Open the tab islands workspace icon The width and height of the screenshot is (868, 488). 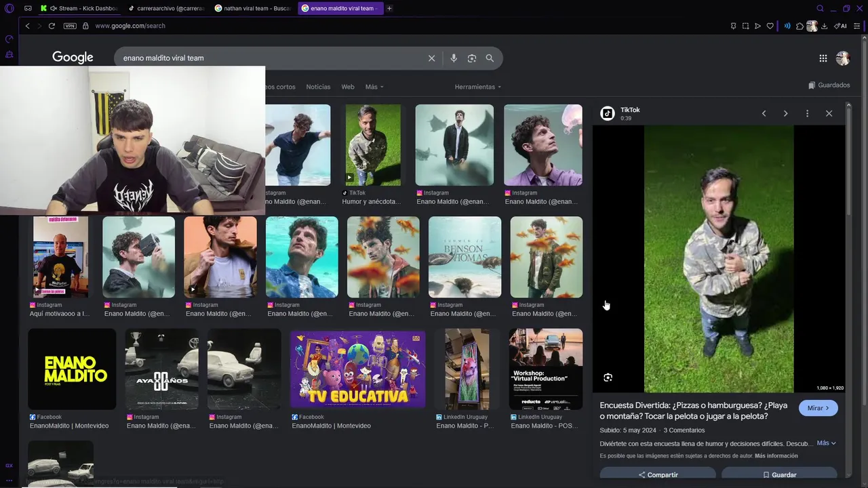coord(28,8)
